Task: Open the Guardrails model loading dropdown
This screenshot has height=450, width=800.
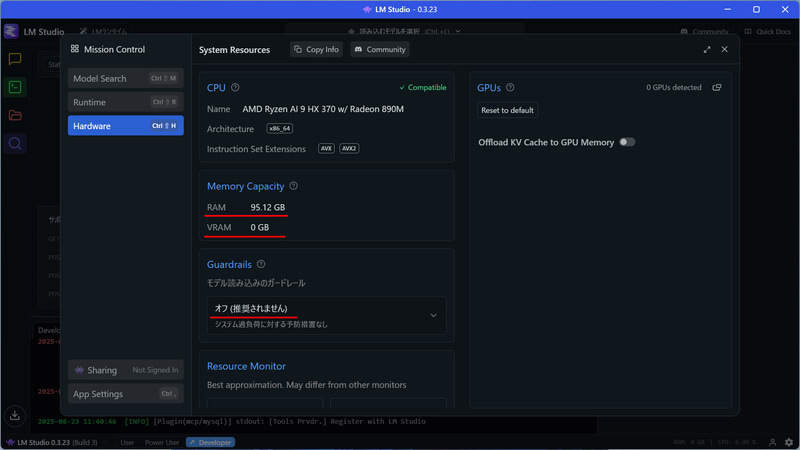Action: click(x=327, y=315)
